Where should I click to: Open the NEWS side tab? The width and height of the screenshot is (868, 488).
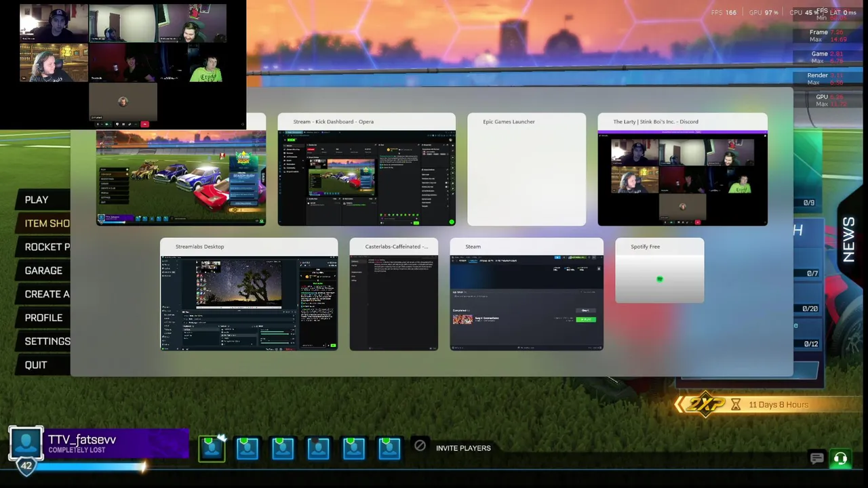[x=849, y=239]
